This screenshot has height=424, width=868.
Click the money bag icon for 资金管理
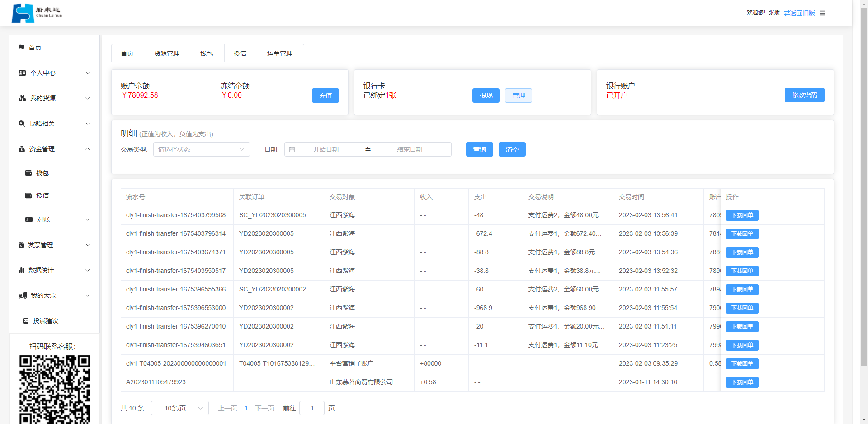22,149
